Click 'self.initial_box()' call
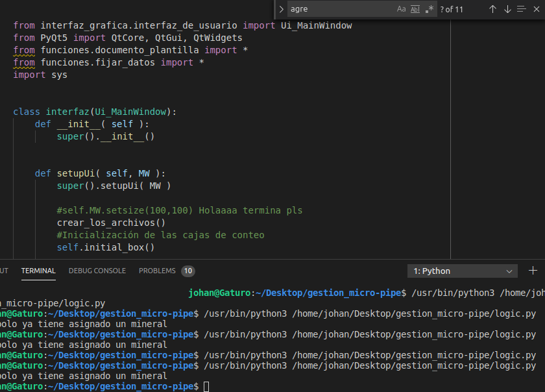Image resolution: width=545 pixels, height=392 pixels. (x=106, y=247)
